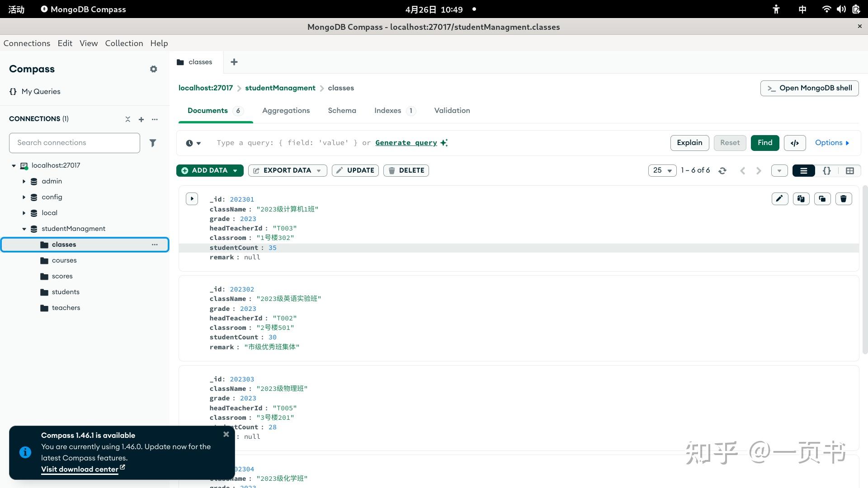Switch to JSON view
868x488 pixels.
click(826, 171)
